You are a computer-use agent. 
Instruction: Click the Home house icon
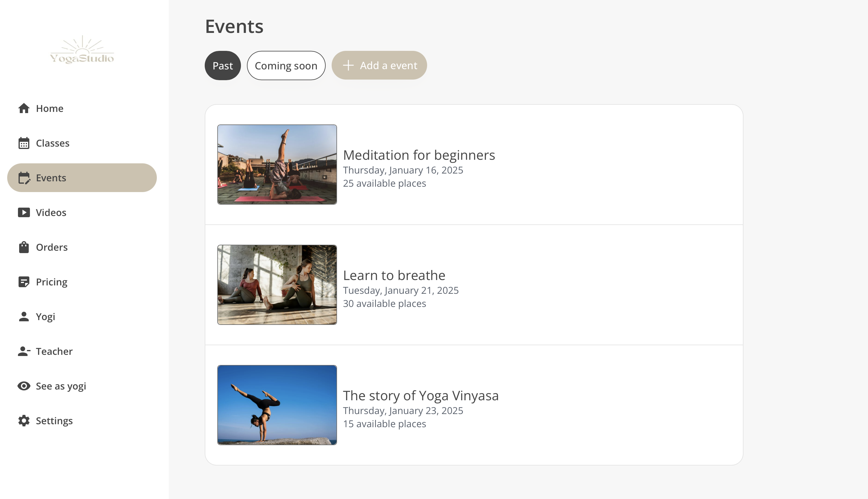point(24,108)
